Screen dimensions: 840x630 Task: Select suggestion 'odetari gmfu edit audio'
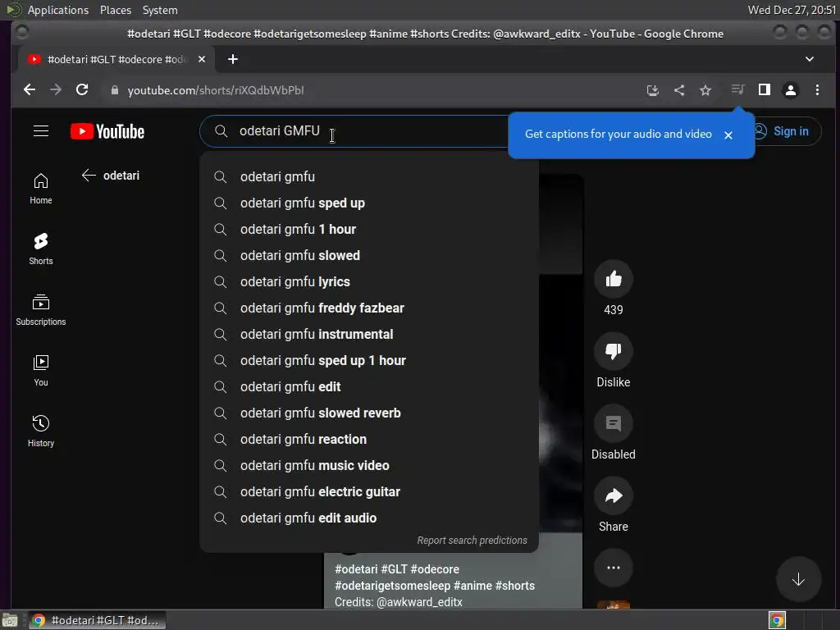pyautogui.click(x=369, y=518)
